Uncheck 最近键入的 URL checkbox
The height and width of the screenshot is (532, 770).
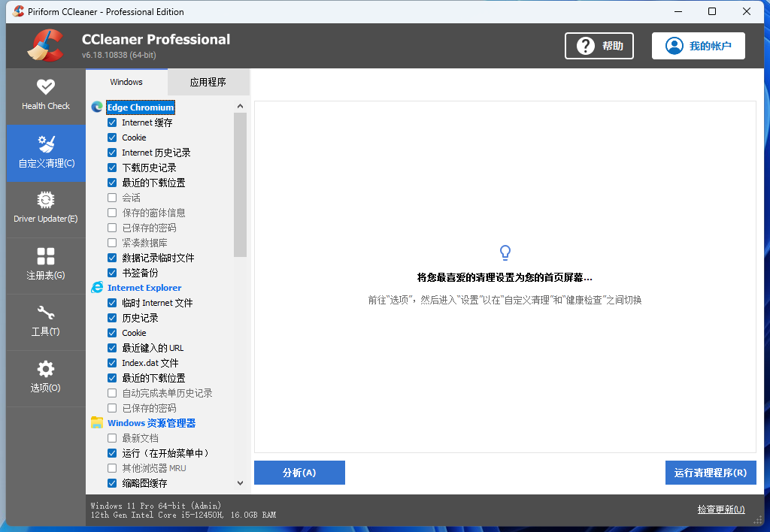pos(112,347)
